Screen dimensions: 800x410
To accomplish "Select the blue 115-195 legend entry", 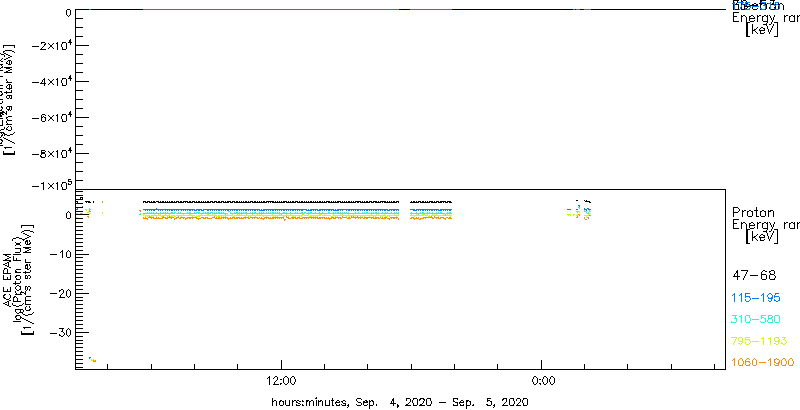I will [x=757, y=298].
